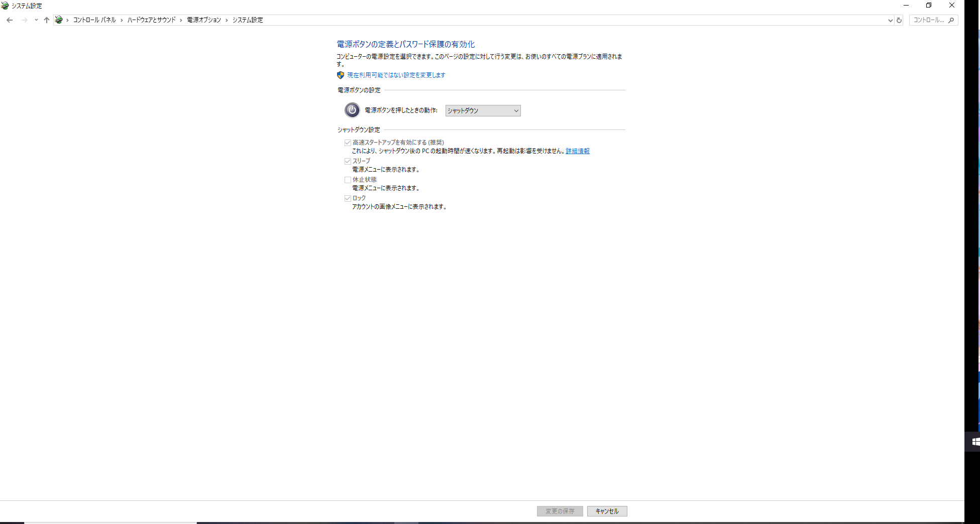Image resolution: width=980 pixels, height=524 pixels.
Task: Click the 電源ボタンを押したときの動作 label
Action: pyautogui.click(x=401, y=110)
